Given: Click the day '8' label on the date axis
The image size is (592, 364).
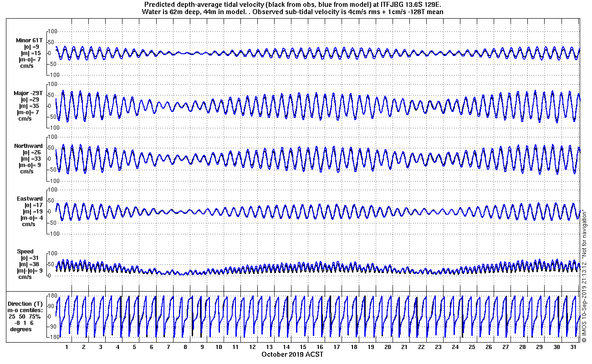Looking at the screenshot, I should coord(185,347).
